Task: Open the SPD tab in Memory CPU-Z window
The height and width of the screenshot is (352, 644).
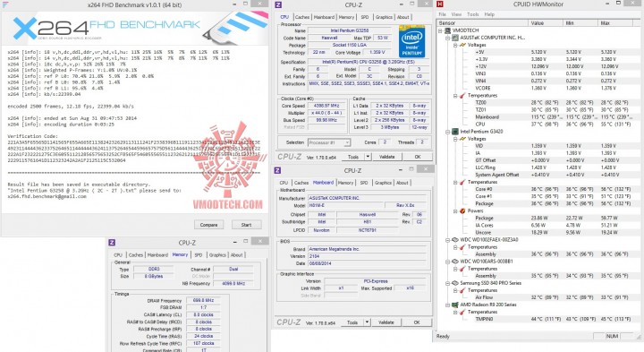Action: point(199,255)
